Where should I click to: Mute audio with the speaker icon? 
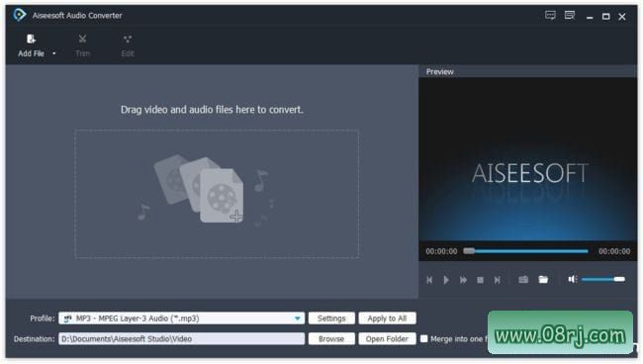click(x=573, y=279)
